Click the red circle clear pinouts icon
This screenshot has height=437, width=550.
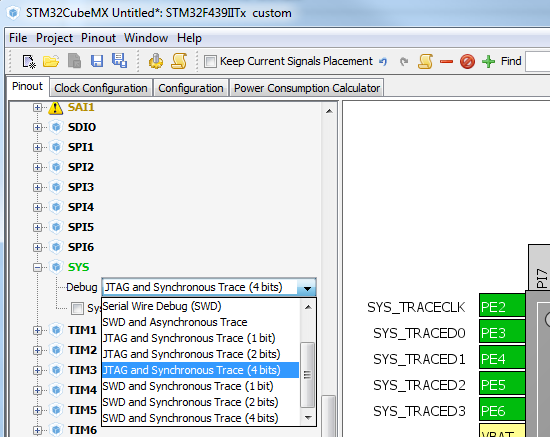pos(467,62)
